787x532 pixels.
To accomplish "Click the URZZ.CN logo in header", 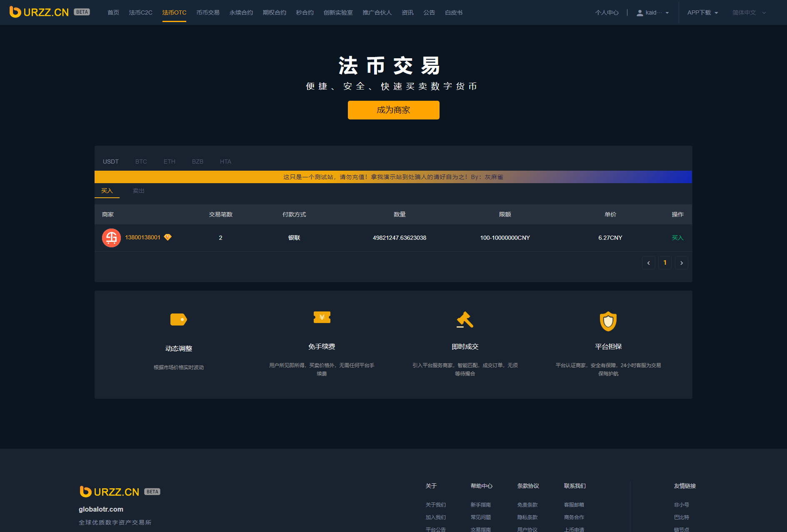I will click(x=39, y=12).
